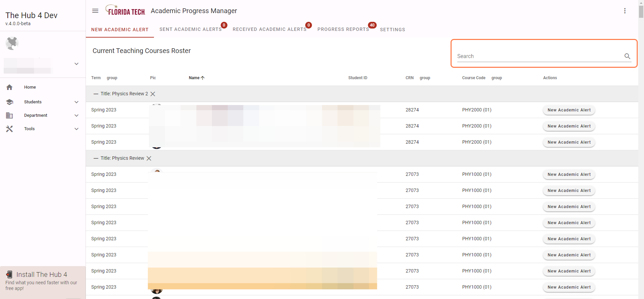Click the Students graduation cap icon
The width and height of the screenshot is (644, 299).
point(9,102)
